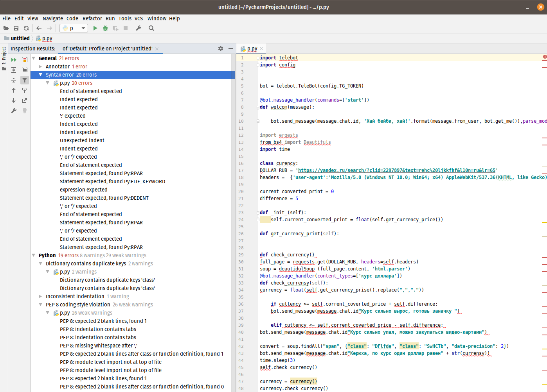Close the p.py editor tab
Screen dimensions: 547x392
(261, 48)
